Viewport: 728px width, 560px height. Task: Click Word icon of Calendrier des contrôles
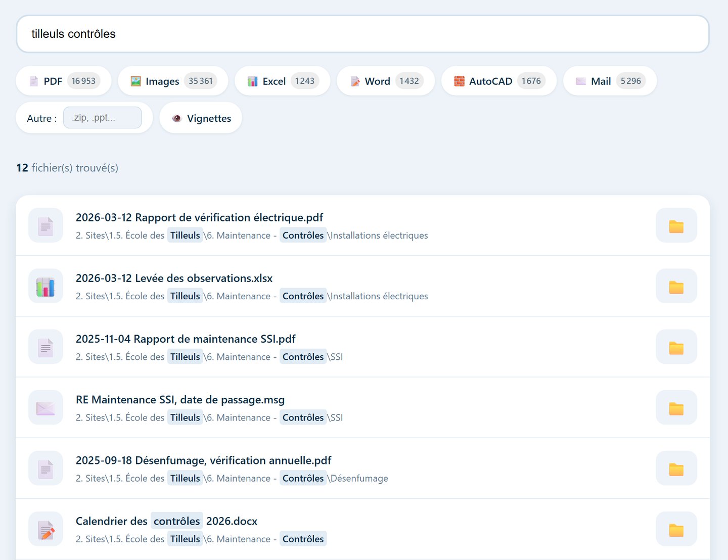(45, 529)
